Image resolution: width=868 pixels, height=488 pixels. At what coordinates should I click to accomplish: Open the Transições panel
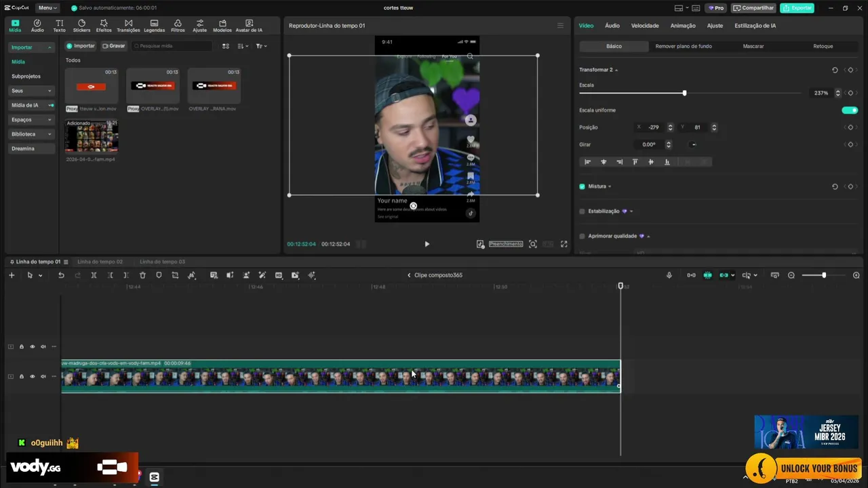click(128, 26)
